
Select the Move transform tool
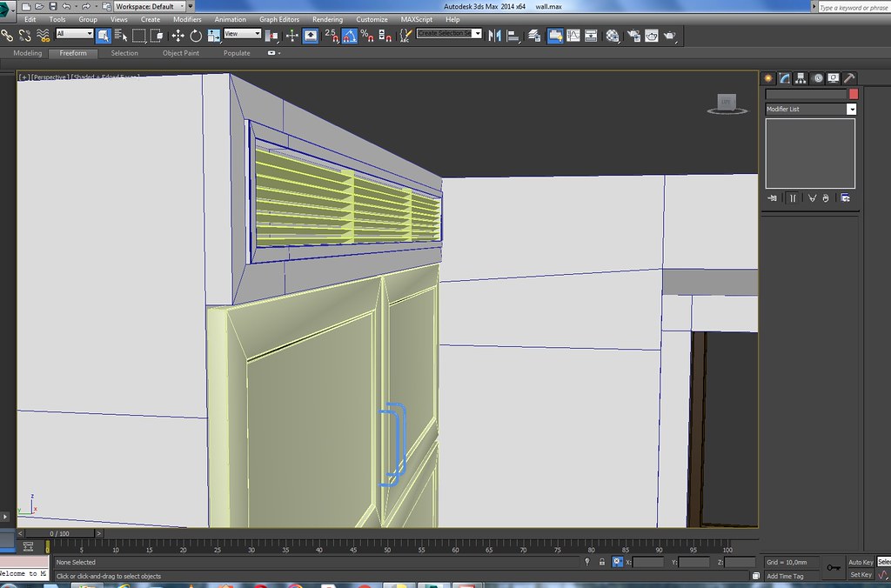(178, 36)
